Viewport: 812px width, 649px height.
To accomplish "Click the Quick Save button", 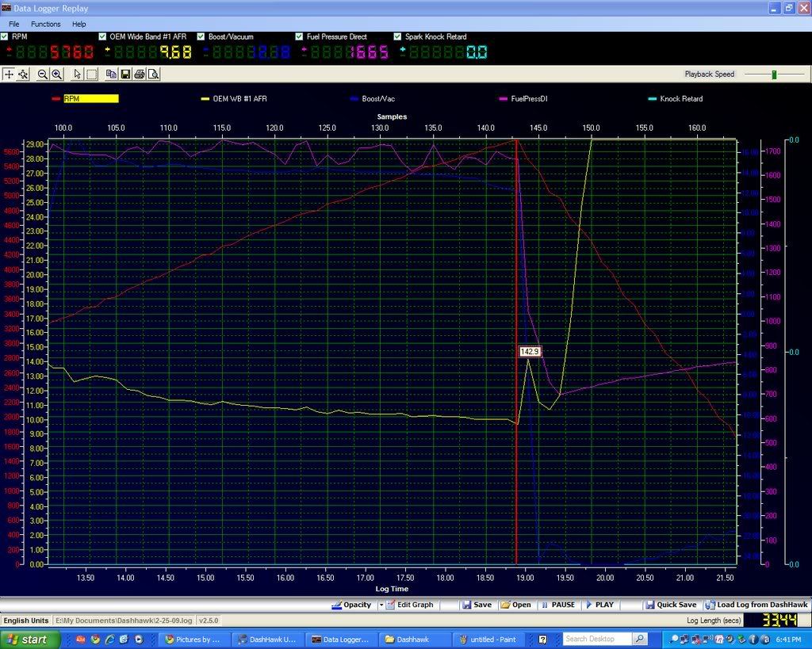I will [671, 605].
